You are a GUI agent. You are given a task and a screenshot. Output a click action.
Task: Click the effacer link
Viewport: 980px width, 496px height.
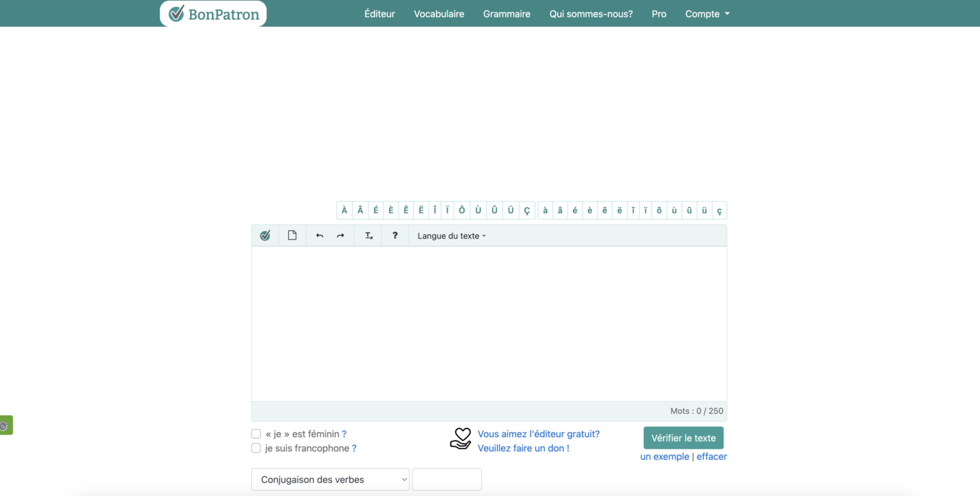(x=711, y=456)
